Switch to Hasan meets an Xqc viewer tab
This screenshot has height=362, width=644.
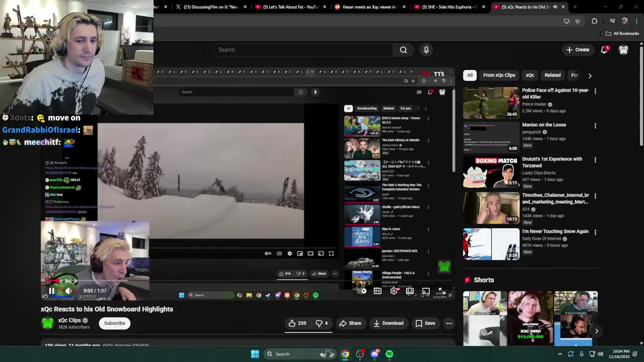click(370, 7)
